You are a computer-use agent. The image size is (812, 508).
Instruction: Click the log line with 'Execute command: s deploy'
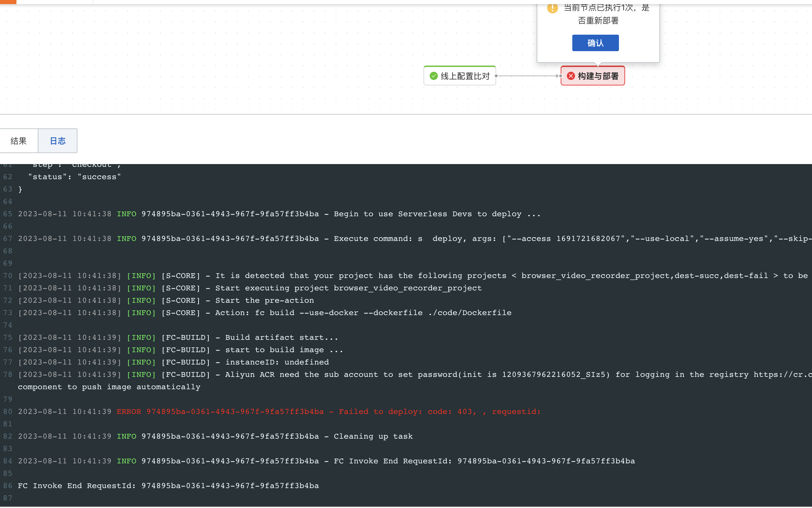tap(415, 239)
